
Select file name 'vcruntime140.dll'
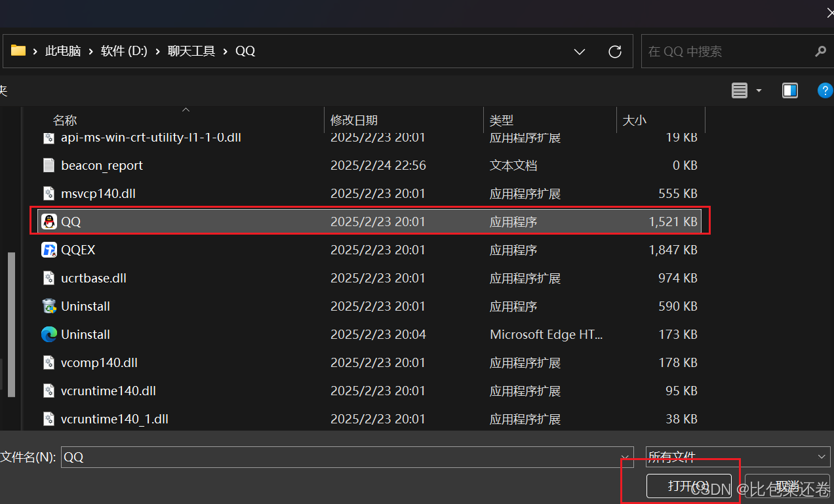pos(108,391)
